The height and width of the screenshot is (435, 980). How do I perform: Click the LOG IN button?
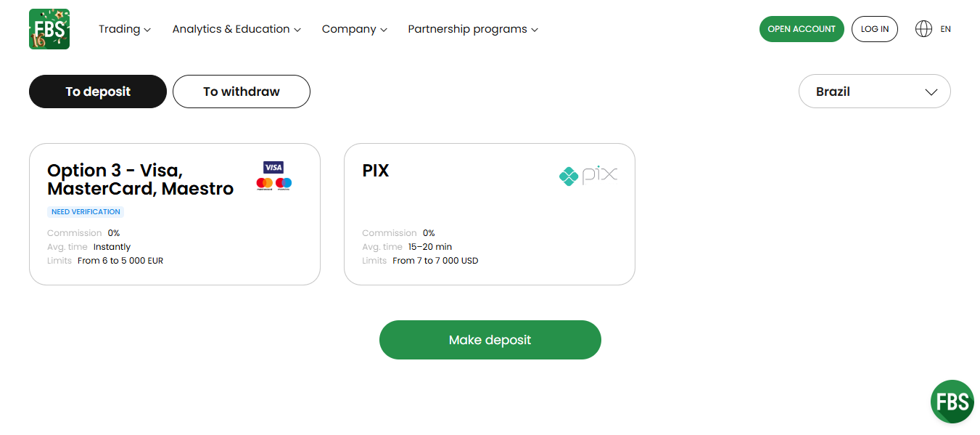(x=874, y=29)
